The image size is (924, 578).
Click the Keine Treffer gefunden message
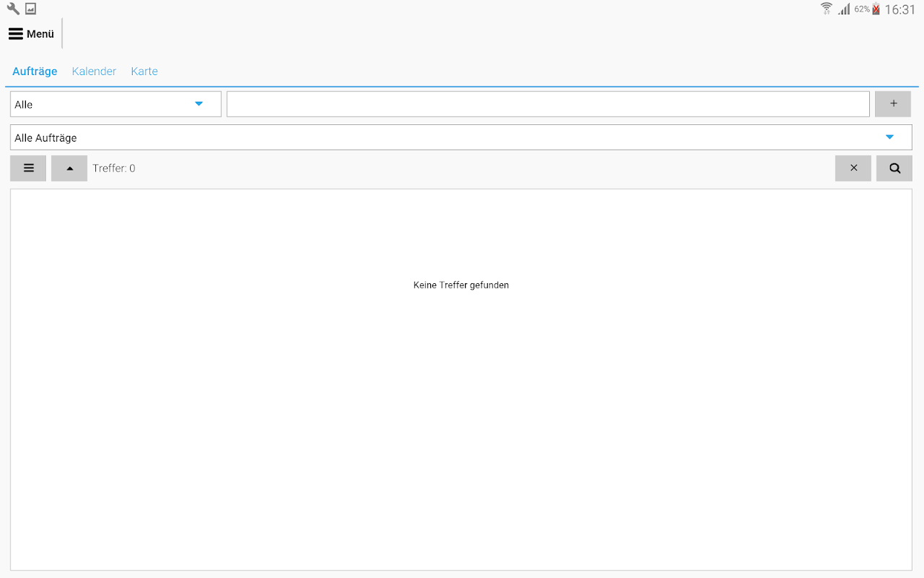click(x=461, y=285)
